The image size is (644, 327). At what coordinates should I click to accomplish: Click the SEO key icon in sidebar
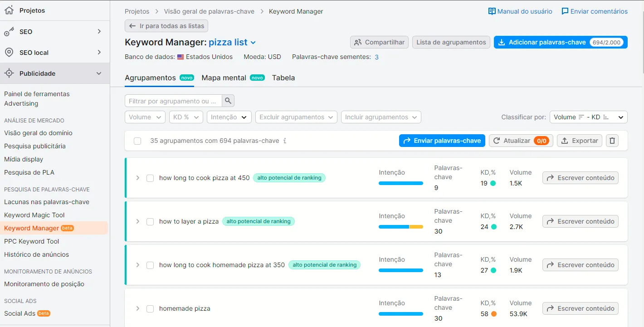point(9,32)
